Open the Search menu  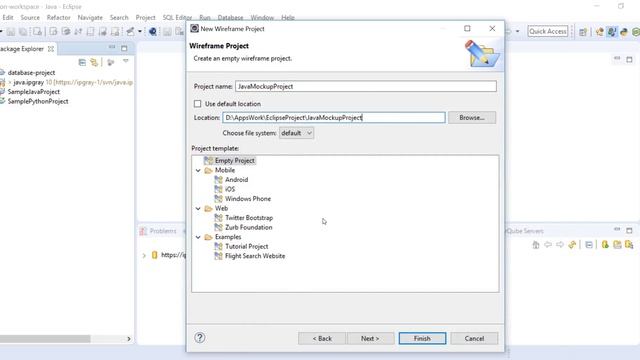click(x=119, y=18)
